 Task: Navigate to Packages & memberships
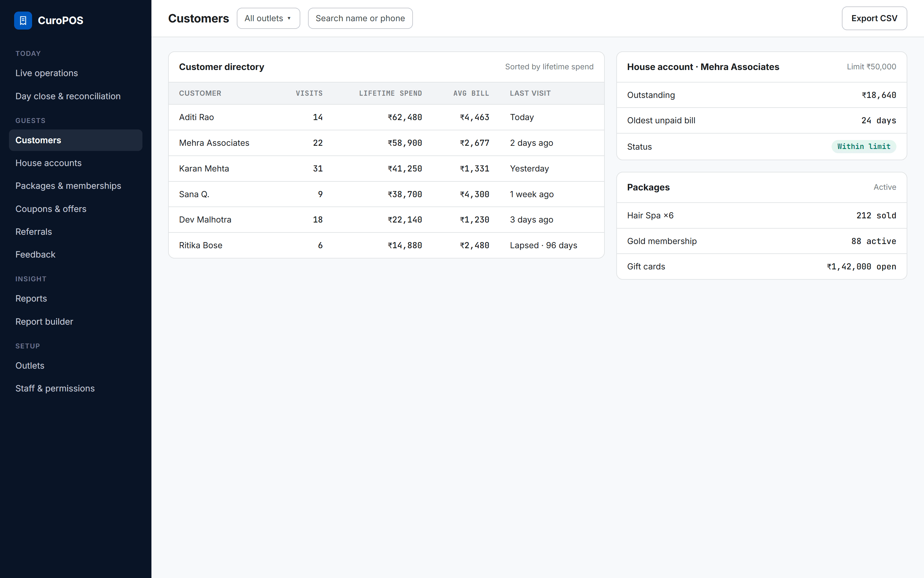[x=76, y=186]
